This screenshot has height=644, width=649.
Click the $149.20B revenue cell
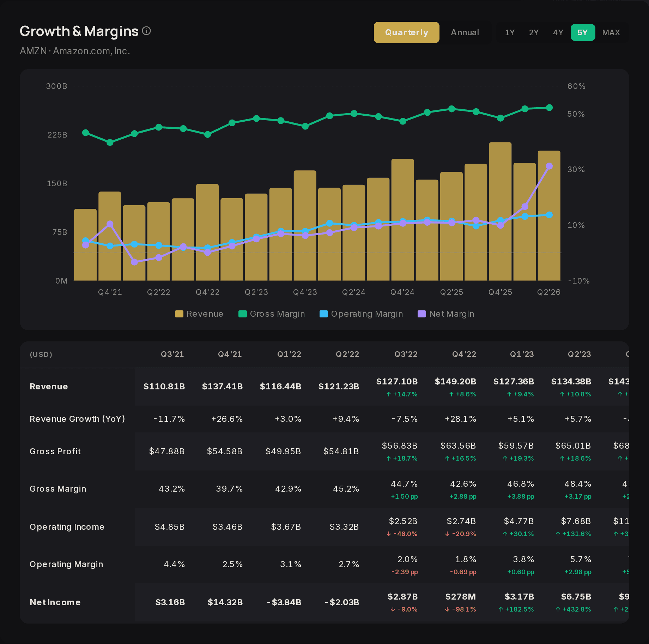pyautogui.click(x=455, y=382)
